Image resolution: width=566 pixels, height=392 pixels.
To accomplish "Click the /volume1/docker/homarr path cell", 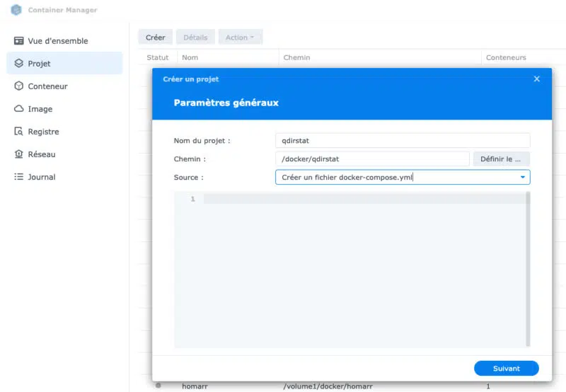I will pos(328,386).
